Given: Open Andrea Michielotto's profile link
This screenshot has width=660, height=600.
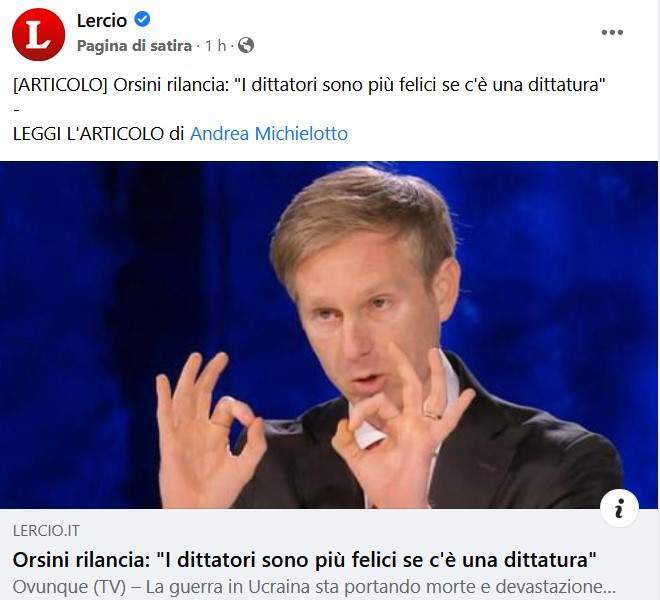Looking at the screenshot, I should pos(269,134).
